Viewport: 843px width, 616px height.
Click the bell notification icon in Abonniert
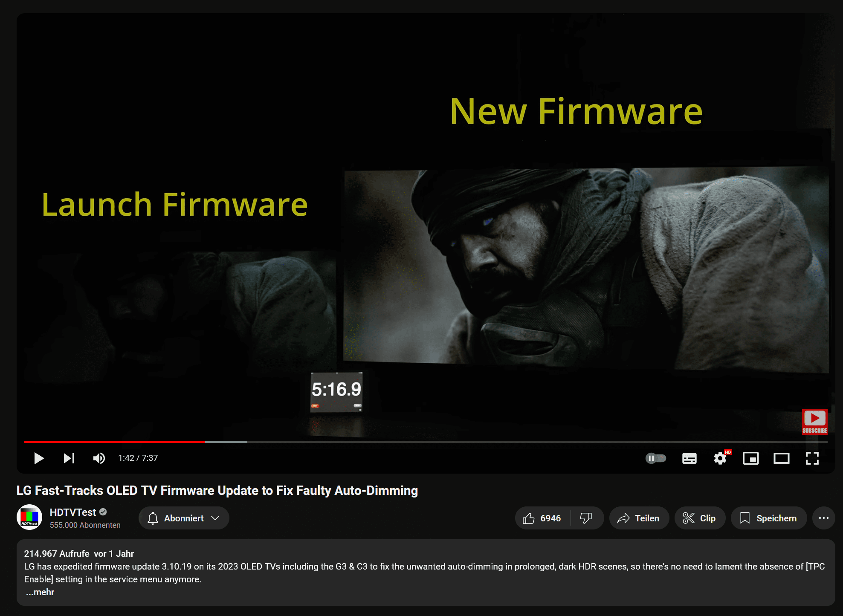point(153,518)
